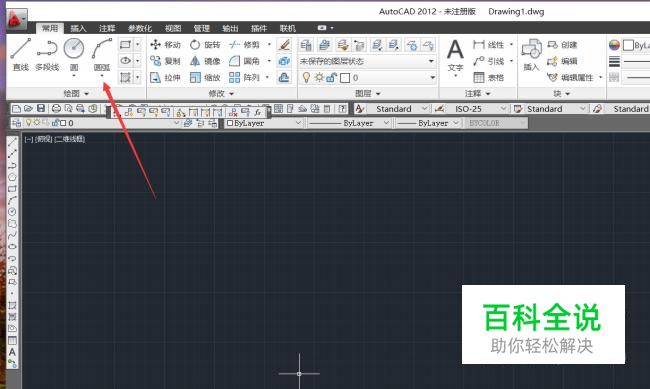Switch to the 参数化 (Parametric) ribbon tab
Screen dimensions: 650x389
140,28
